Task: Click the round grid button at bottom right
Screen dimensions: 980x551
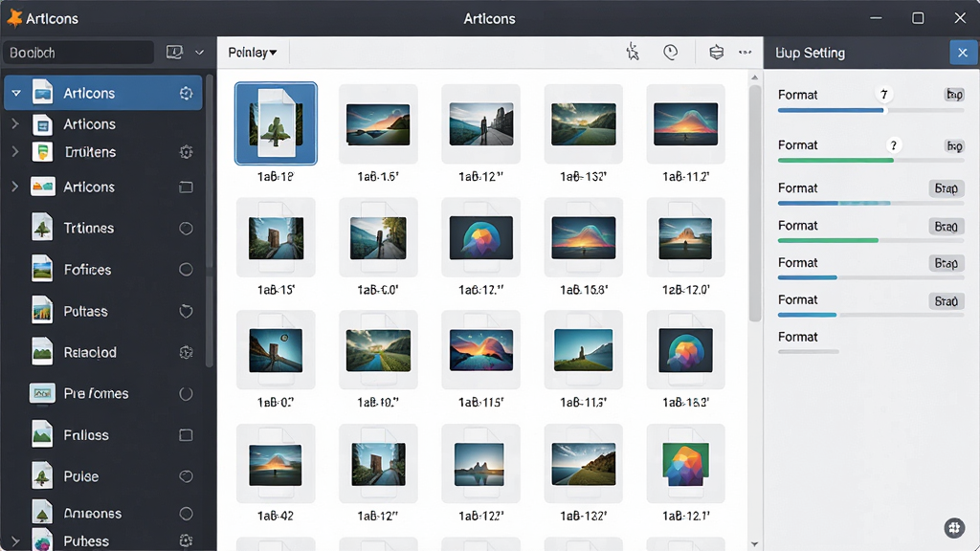Action: [x=954, y=528]
